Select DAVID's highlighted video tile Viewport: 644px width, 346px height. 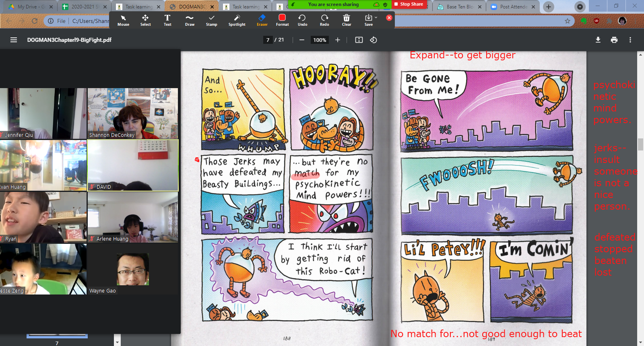coord(133,165)
